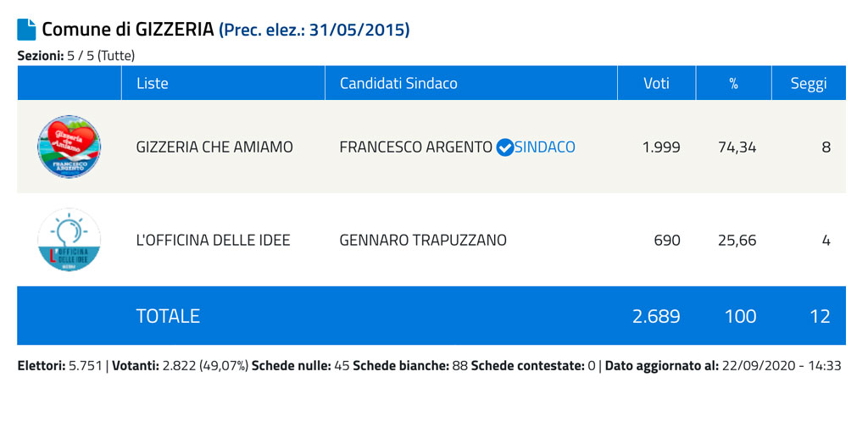Click the % column header

click(x=733, y=84)
